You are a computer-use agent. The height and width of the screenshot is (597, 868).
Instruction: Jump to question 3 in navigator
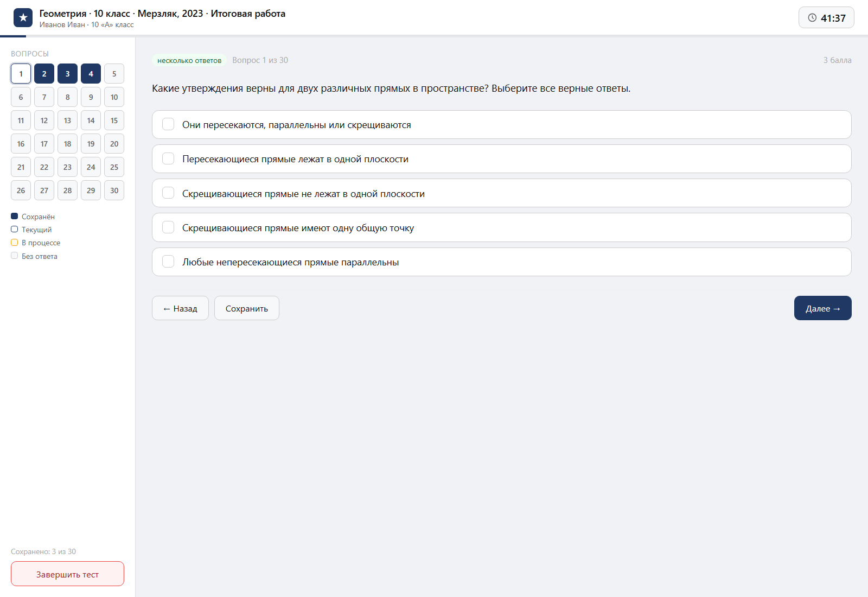click(x=67, y=74)
